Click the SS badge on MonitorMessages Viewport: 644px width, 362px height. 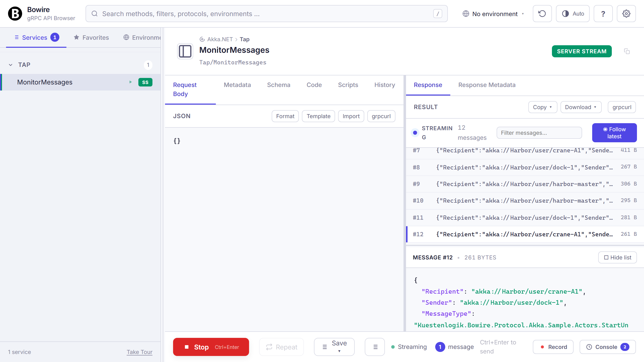click(x=145, y=82)
